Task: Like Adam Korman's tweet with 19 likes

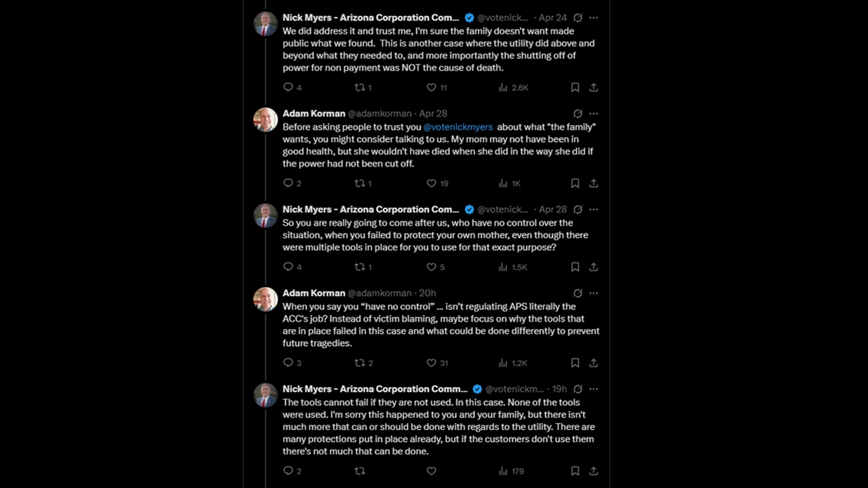Action: tap(431, 183)
